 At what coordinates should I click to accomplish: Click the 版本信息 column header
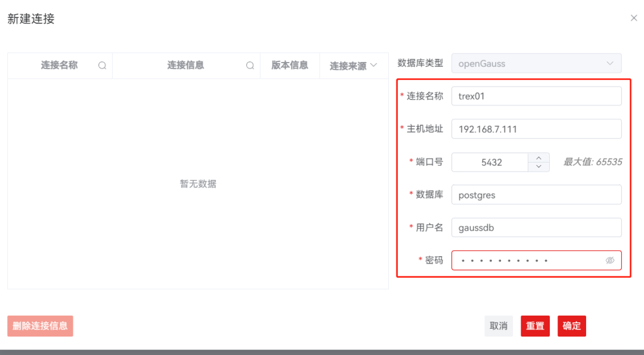290,66
